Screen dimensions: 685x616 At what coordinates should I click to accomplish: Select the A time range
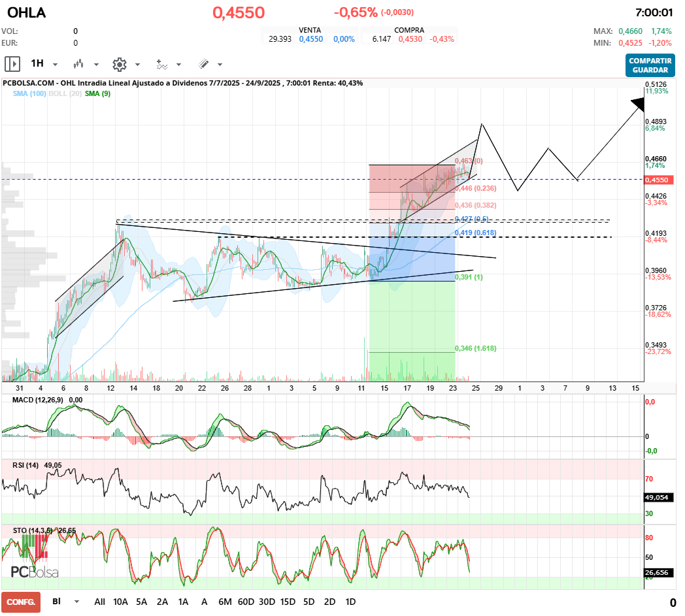tap(204, 602)
